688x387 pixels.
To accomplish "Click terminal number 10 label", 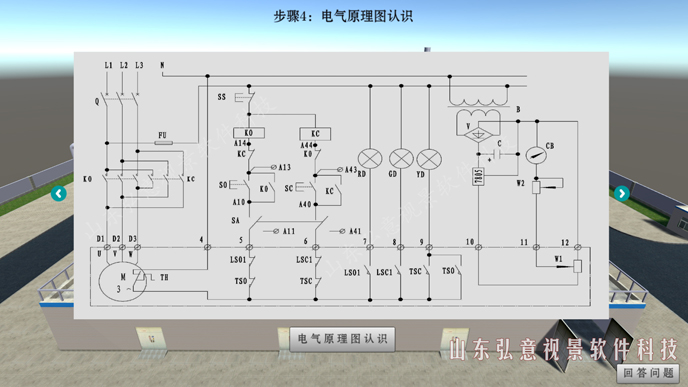I will (470, 242).
